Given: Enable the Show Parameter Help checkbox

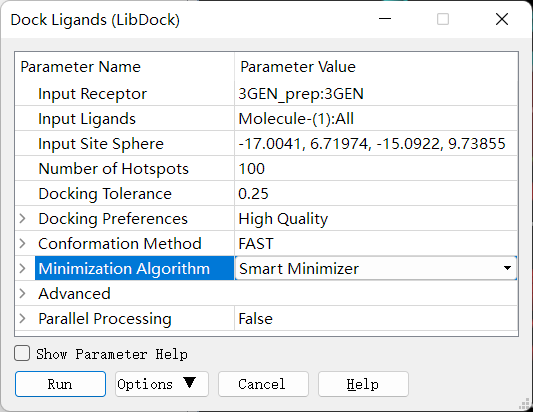Looking at the screenshot, I should 22,354.
